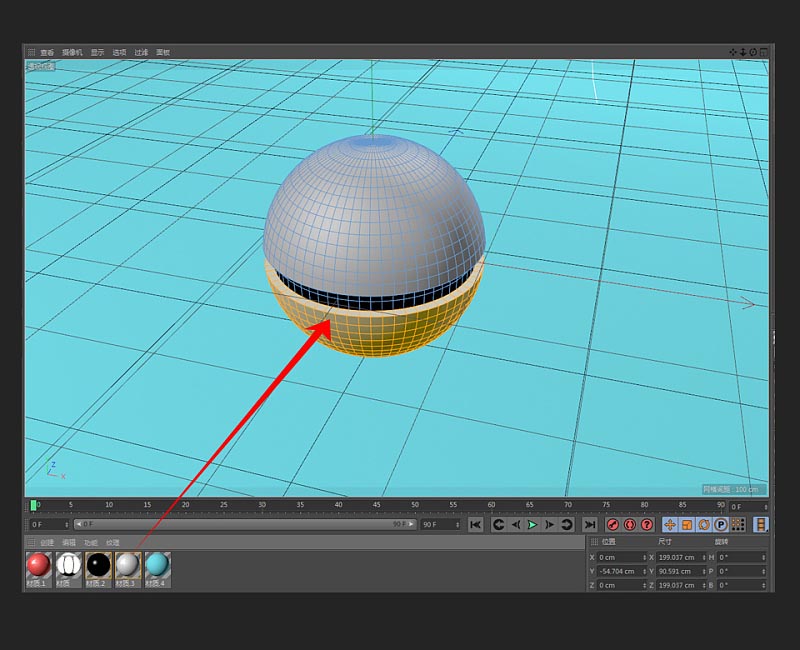Open the 创建 (Create) material menu
This screenshot has height=650, width=800.
point(47,542)
